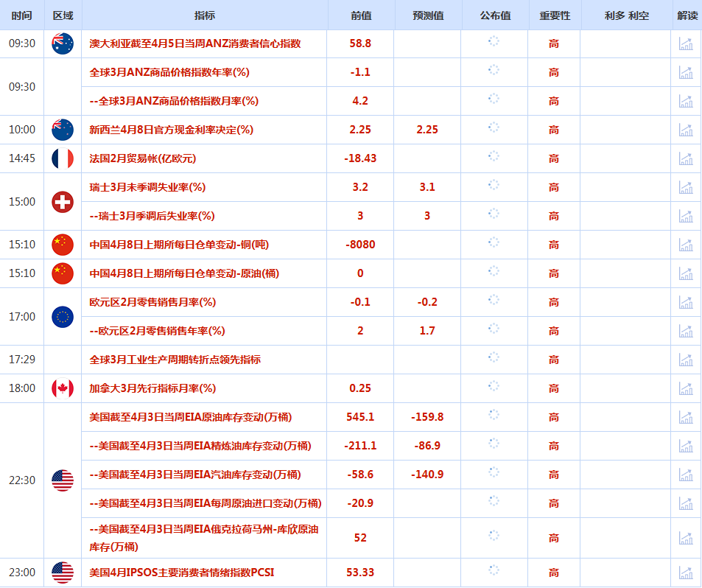Click loading spinner in 法国贸易帐 公布值 cell
Viewport: 702px width, 588px height.
coord(494,156)
